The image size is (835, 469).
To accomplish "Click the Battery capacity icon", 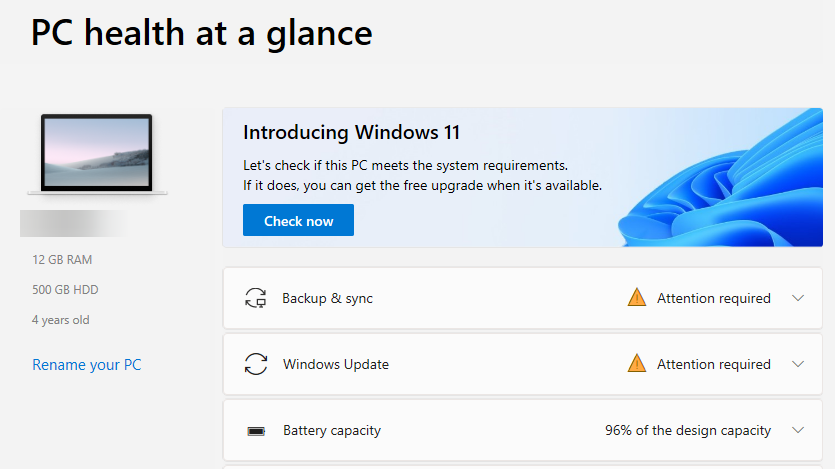I will click(x=256, y=431).
